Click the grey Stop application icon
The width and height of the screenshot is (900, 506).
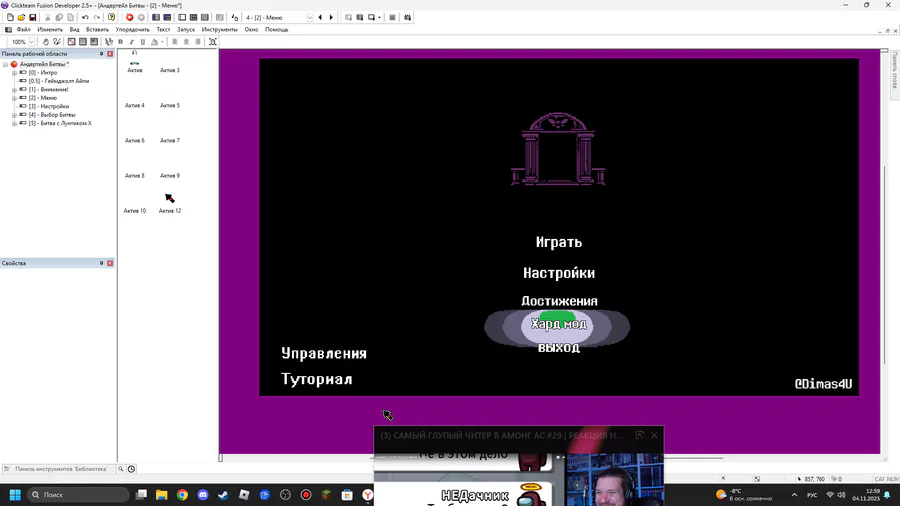point(141,17)
